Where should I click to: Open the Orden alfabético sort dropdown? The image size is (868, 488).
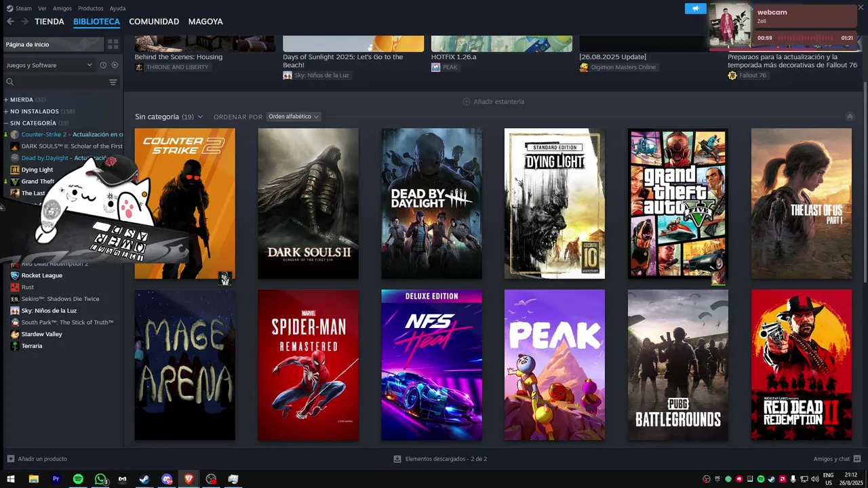[x=294, y=117]
